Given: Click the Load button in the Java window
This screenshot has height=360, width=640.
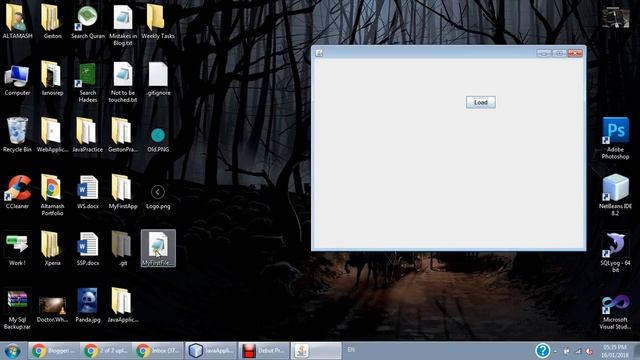Looking at the screenshot, I should 481,102.
